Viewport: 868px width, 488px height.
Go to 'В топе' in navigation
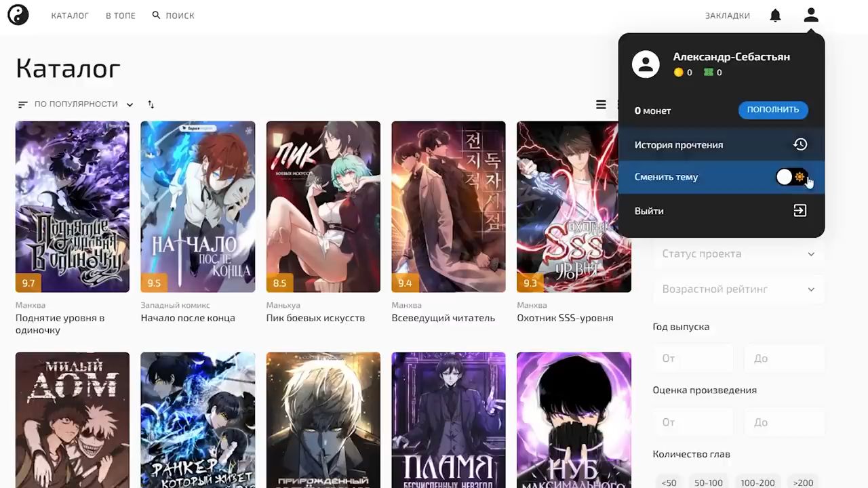pos(121,16)
